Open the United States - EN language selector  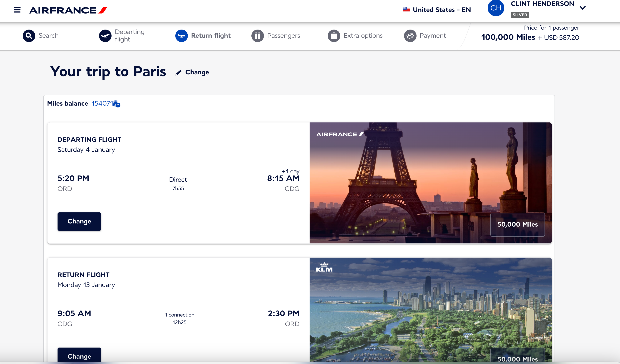pos(442,10)
